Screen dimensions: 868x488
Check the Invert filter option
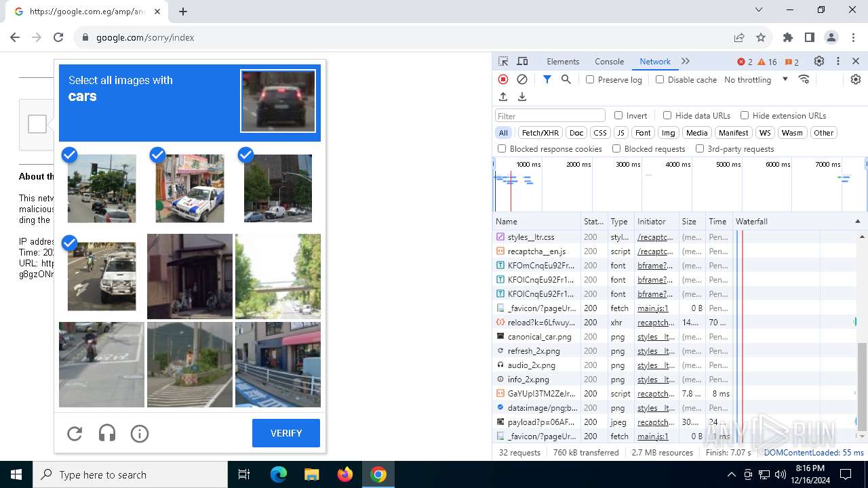coord(618,115)
